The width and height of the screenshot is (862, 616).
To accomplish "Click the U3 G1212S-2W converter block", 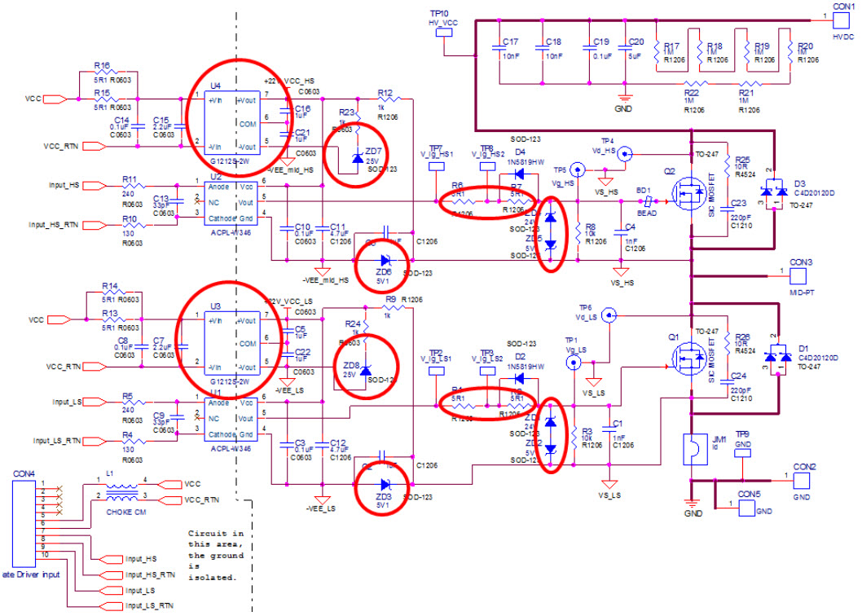I will coord(235,338).
